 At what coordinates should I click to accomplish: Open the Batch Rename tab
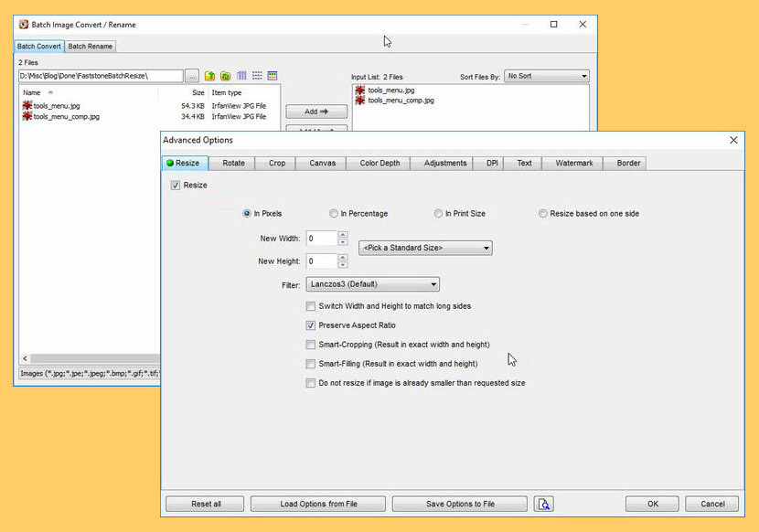pyautogui.click(x=90, y=47)
